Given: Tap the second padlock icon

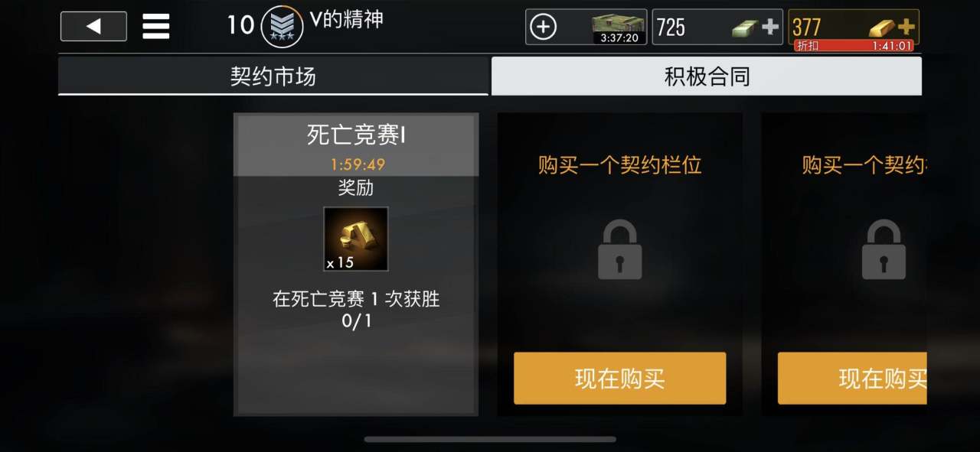Looking at the screenshot, I should [884, 249].
